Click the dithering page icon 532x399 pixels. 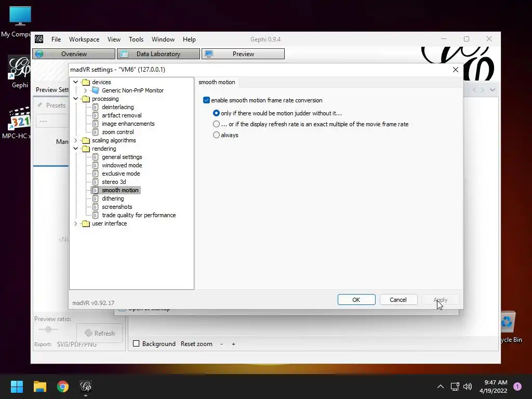pos(96,198)
